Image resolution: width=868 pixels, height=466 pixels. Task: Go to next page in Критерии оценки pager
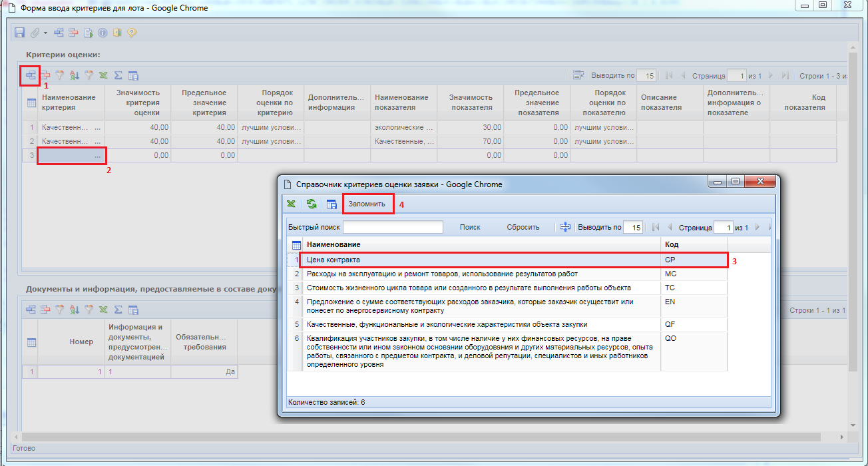(x=771, y=76)
